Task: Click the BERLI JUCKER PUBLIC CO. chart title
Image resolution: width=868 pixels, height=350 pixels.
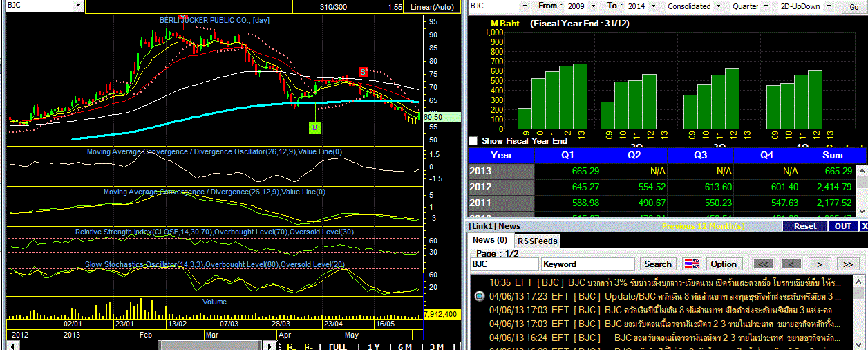Action: [214, 21]
